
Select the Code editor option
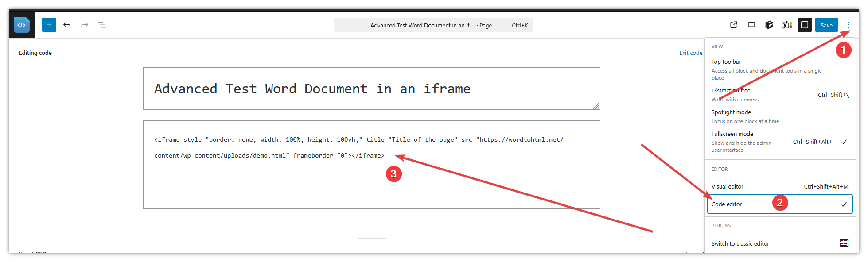point(727,204)
